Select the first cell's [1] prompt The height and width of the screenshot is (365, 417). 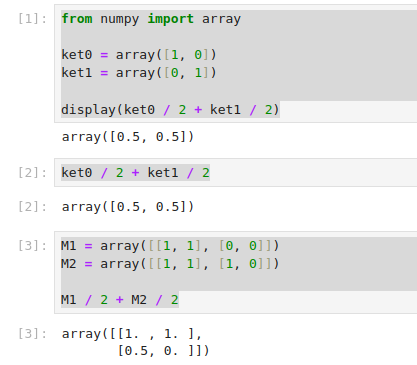click(x=33, y=19)
